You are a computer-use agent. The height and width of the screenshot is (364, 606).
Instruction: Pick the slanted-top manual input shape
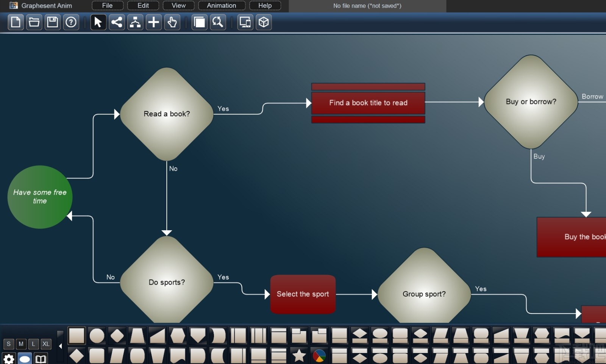[x=158, y=336]
